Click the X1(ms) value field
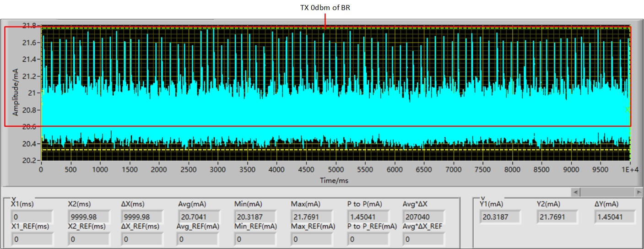 [32, 216]
